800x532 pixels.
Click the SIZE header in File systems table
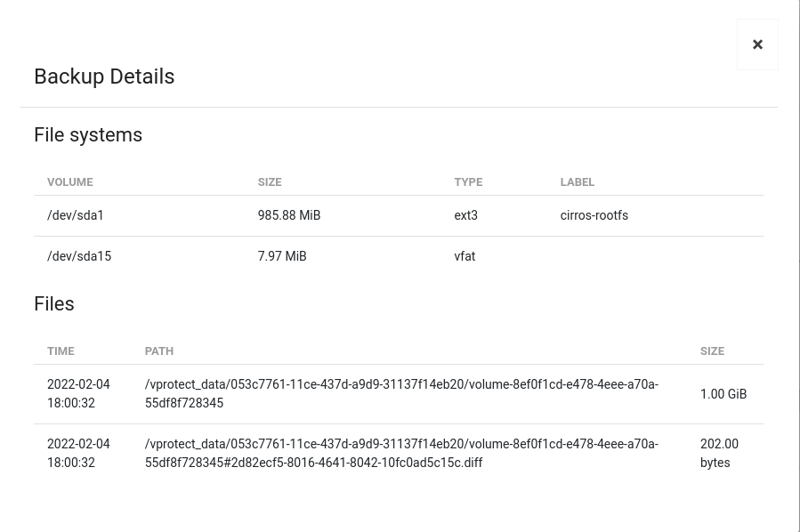click(270, 182)
